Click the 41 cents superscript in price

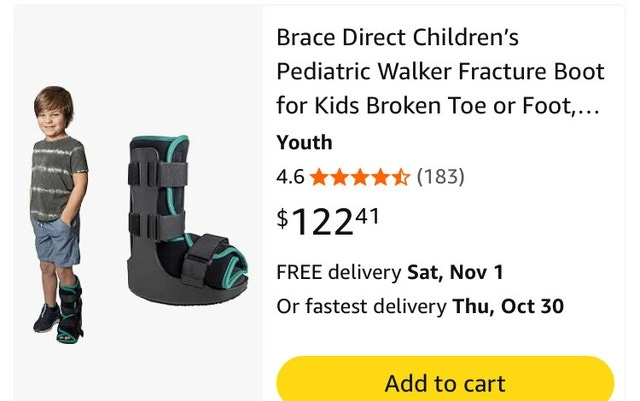(x=366, y=213)
